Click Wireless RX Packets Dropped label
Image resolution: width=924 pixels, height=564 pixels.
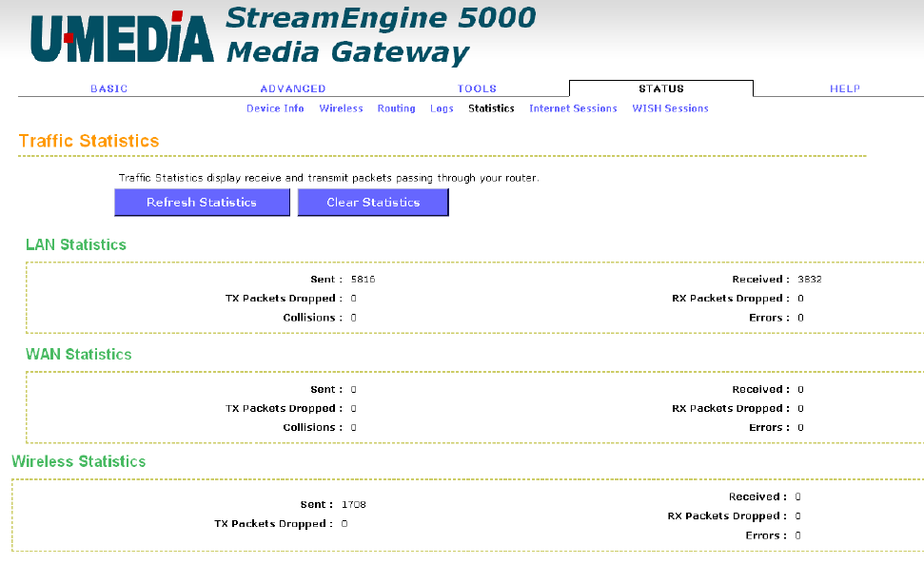pyautogui.click(x=727, y=516)
